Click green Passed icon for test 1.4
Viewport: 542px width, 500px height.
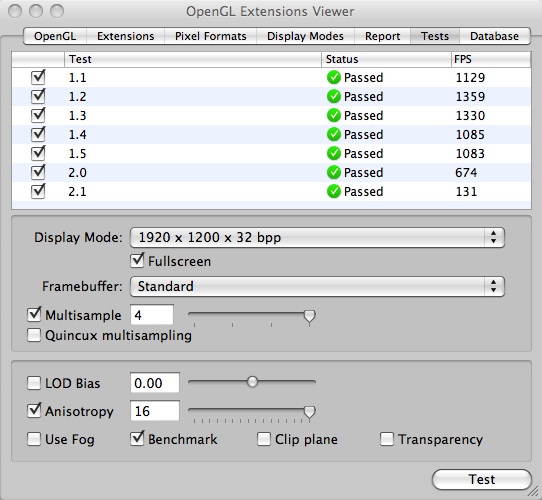tap(334, 135)
